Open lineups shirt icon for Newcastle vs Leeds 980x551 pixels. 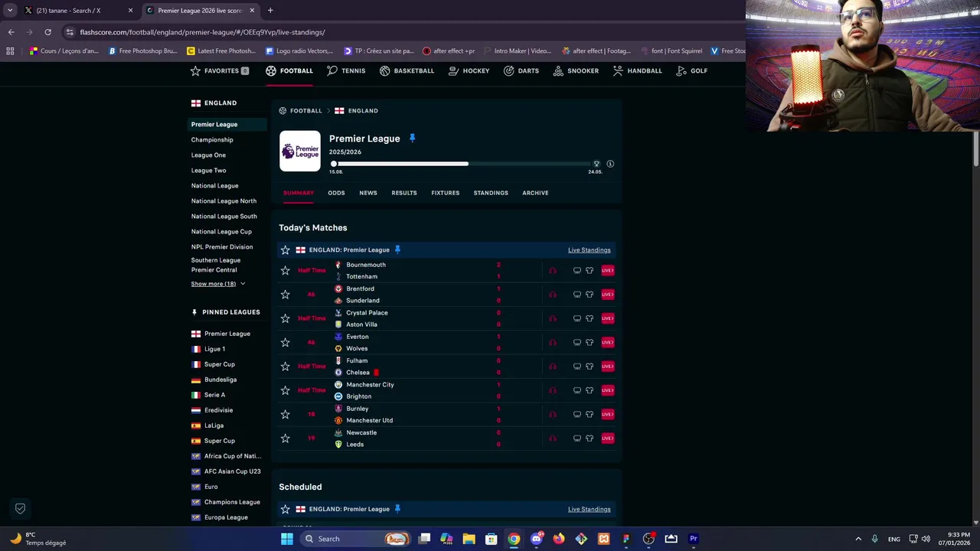[590, 439]
